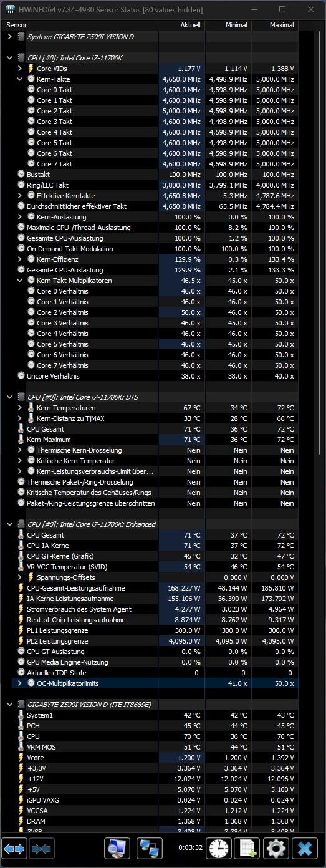Viewport: 326px width, 868px height.
Task: Click the greyed collapse arrows button
Action: (x=41, y=849)
